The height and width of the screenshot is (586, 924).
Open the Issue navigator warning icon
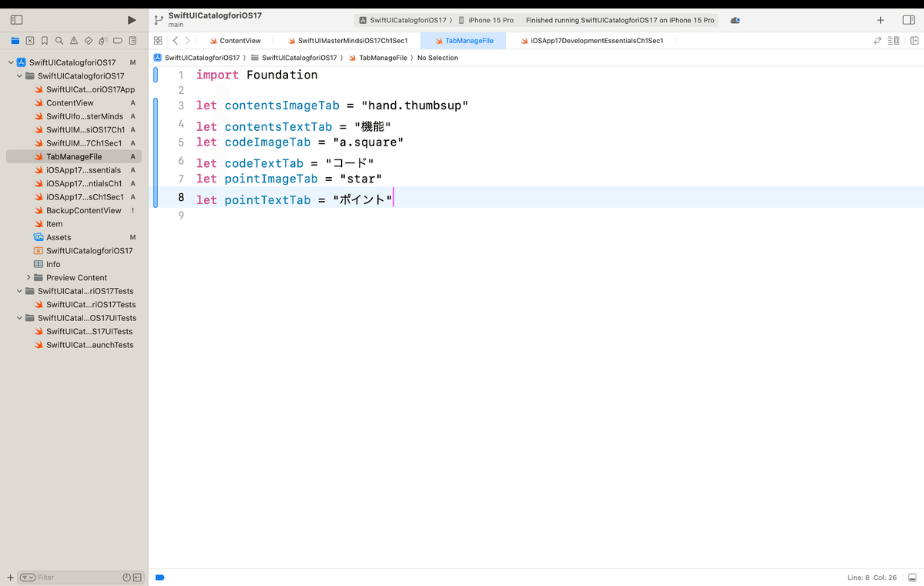tap(74, 40)
